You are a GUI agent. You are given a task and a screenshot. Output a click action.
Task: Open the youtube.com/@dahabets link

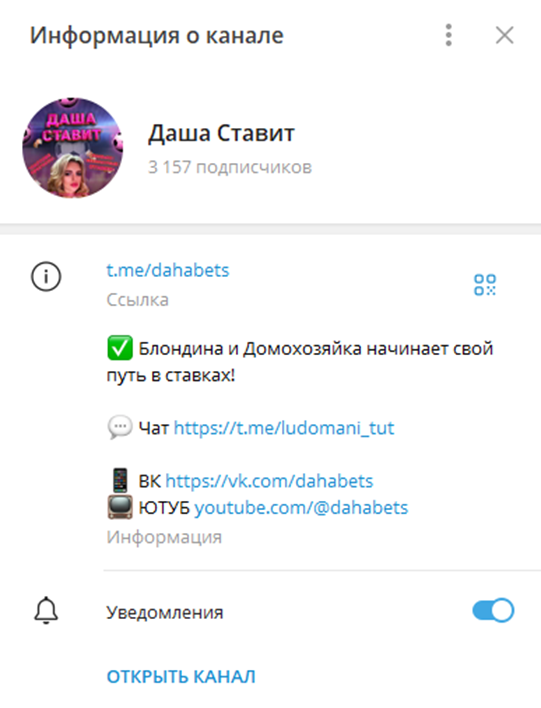[301, 508]
